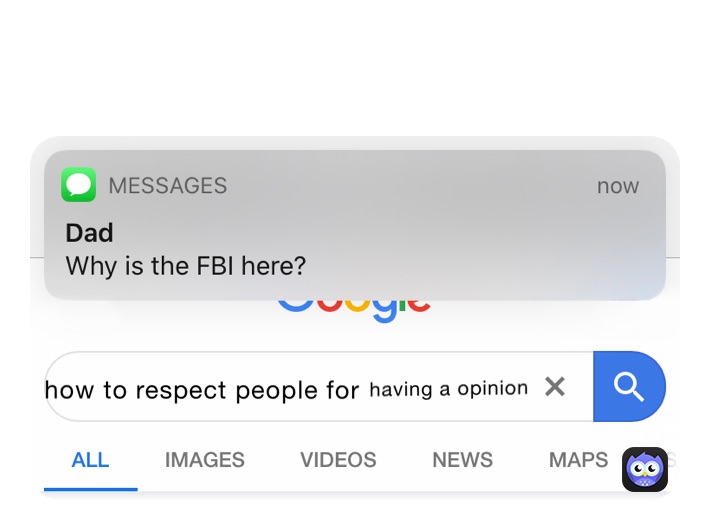Go to the VIDEOS tab
710x530 pixels.
pos(338,460)
